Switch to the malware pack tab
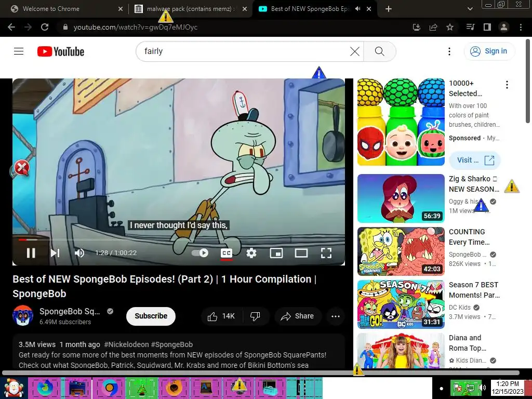 point(190,9)
